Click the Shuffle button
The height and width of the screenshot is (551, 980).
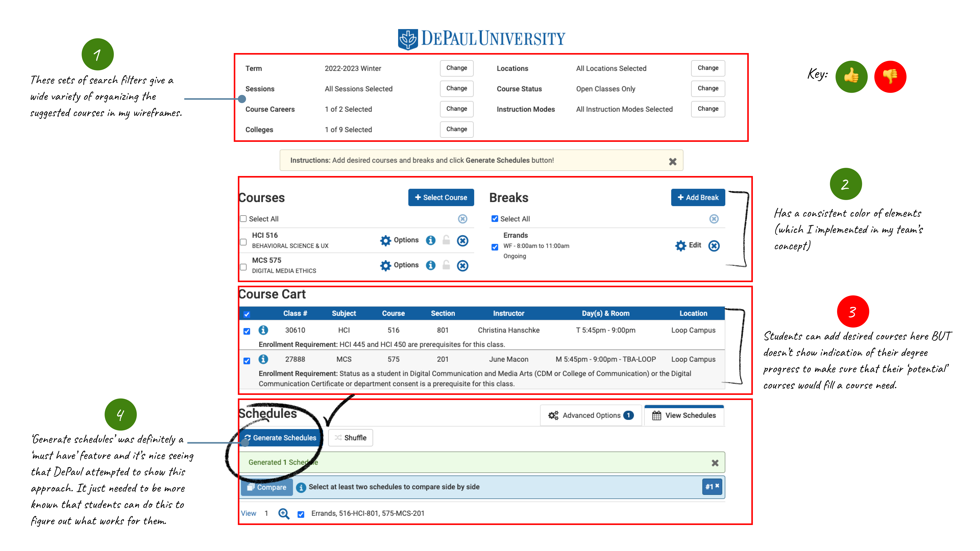point(350,438)
